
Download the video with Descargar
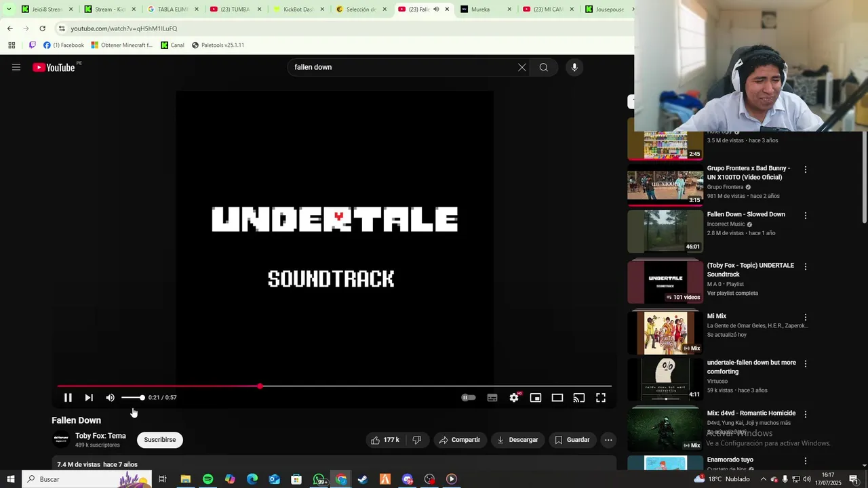(x=517, y=440)
